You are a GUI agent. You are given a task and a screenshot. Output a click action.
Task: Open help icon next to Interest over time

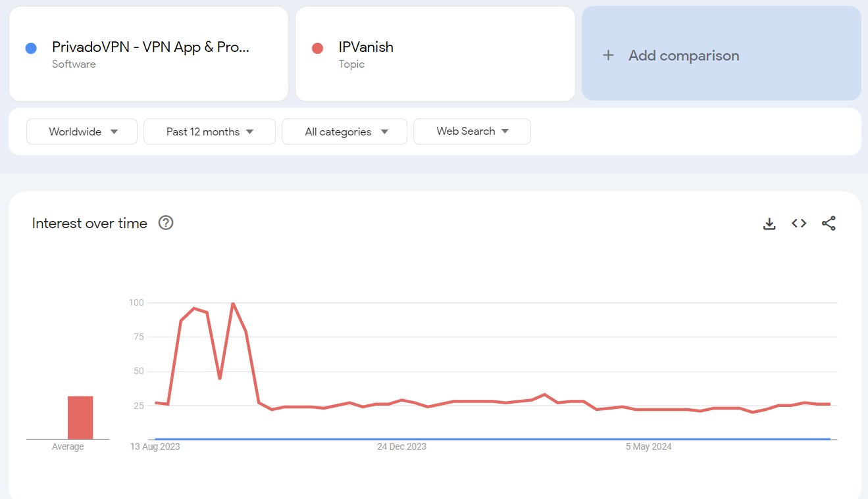[x=166, y=223]
